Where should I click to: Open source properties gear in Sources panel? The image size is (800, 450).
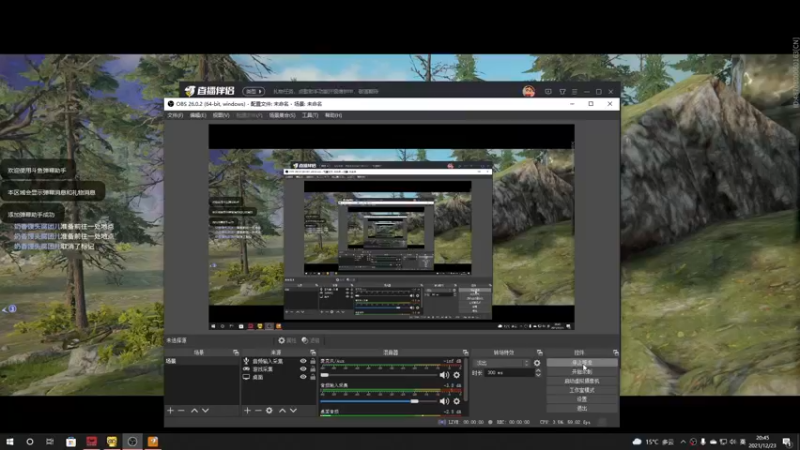[x=269, y=410]
